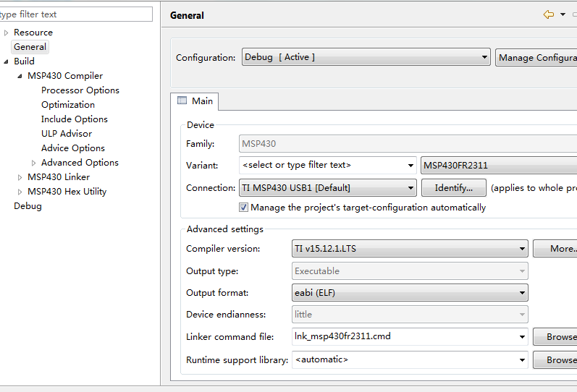Open the Output format dropdown
The height and width of the screenshot is (392, 577).
522,293
